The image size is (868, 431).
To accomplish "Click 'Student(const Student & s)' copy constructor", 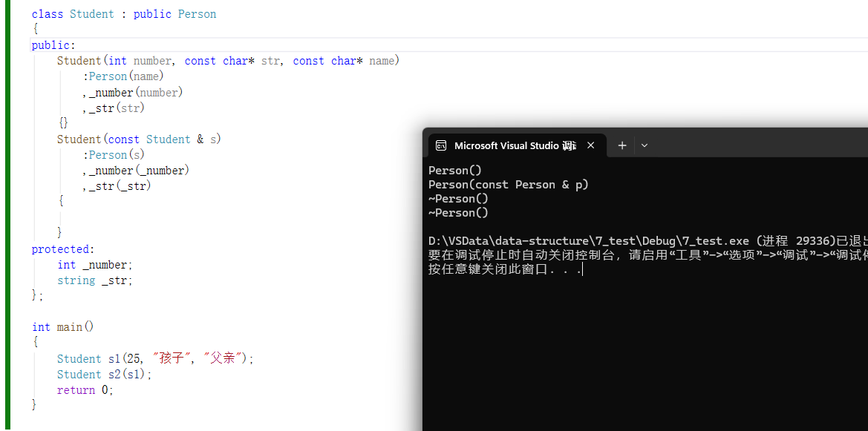I will [x=139, y=139].
